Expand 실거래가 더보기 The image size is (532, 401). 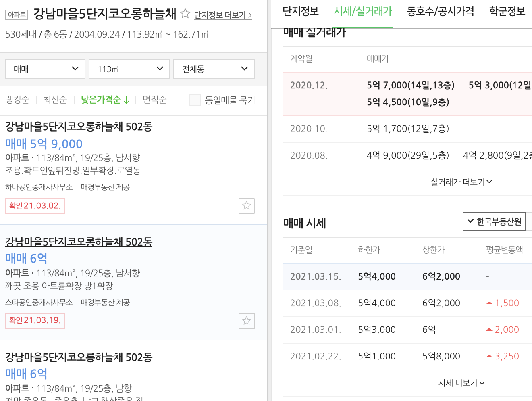[461, 182]
